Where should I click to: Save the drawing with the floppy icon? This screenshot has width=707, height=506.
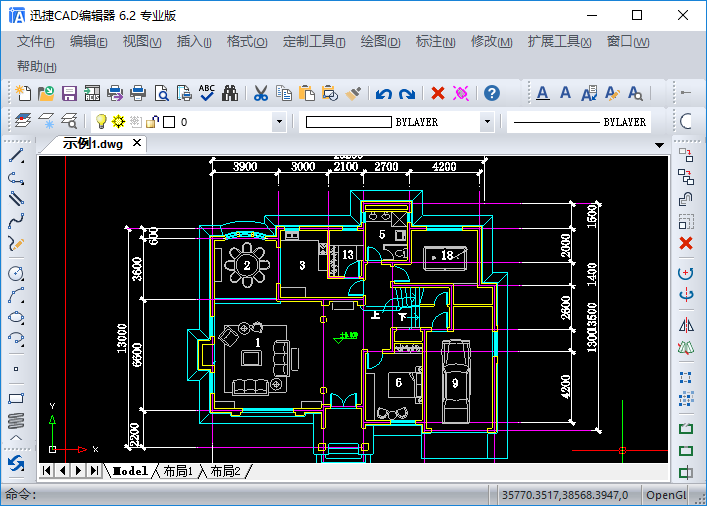click(69, 93)
